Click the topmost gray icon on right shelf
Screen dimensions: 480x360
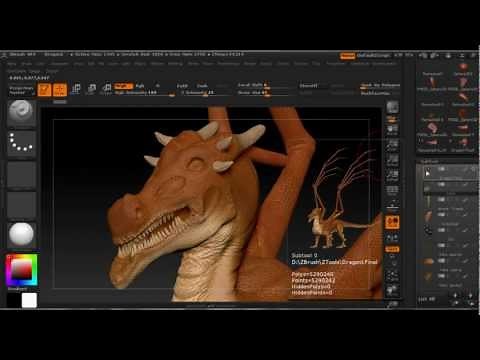(392, 107)
